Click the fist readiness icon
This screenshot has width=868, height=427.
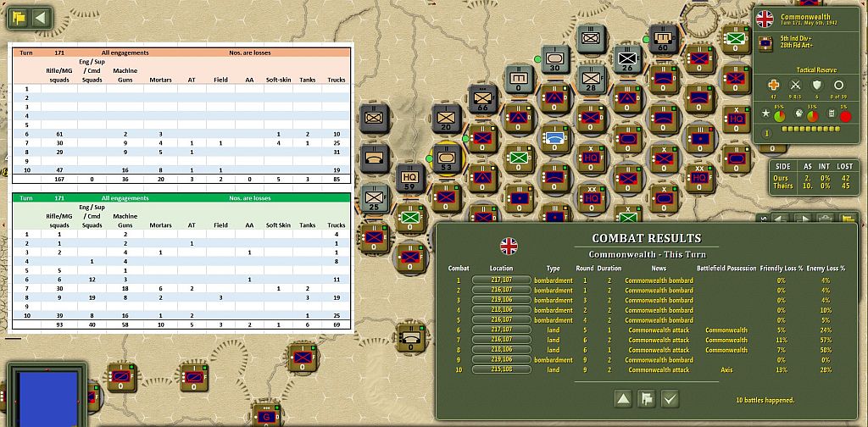[798, 114]
